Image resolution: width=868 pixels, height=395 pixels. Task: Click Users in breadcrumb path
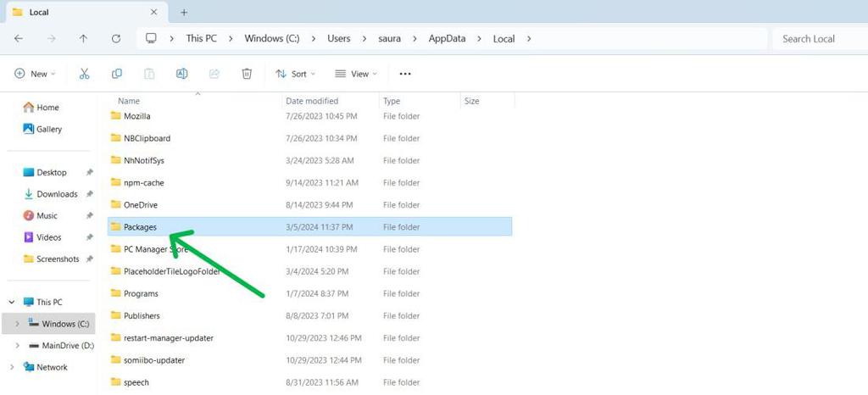339,39
